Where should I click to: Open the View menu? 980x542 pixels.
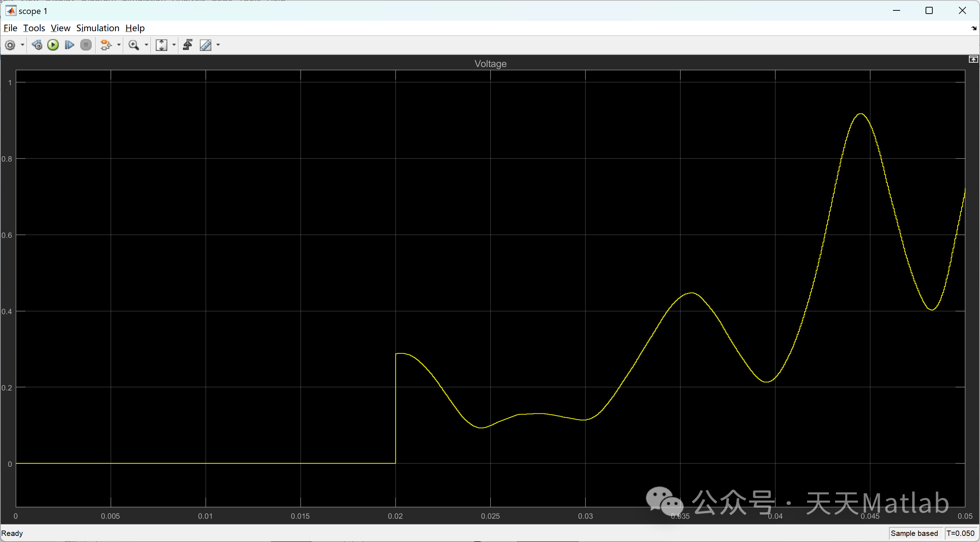[x=61, y=28]
